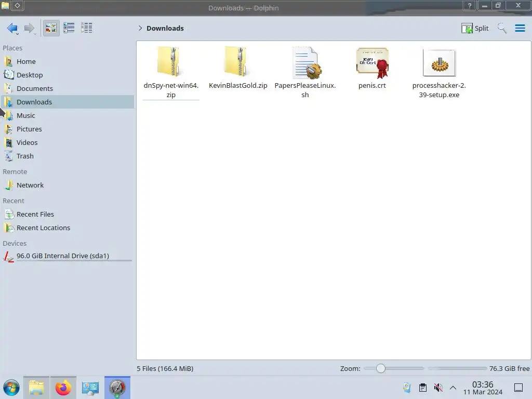Launch Firefox from taskbar
Viewport: 532px width, 399px height.
63,388
